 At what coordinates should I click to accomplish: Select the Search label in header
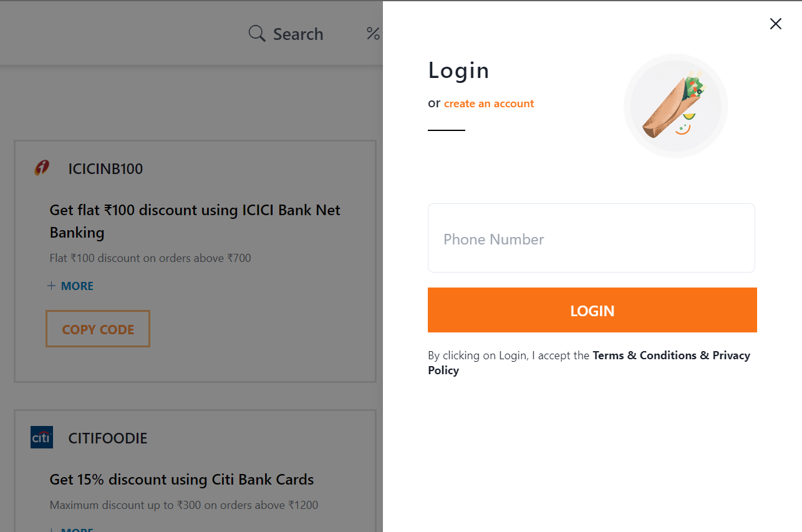click(298, 34)
